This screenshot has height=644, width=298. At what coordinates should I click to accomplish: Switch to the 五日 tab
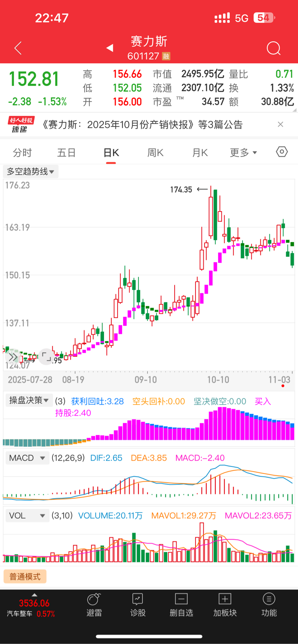pos(66,153)
